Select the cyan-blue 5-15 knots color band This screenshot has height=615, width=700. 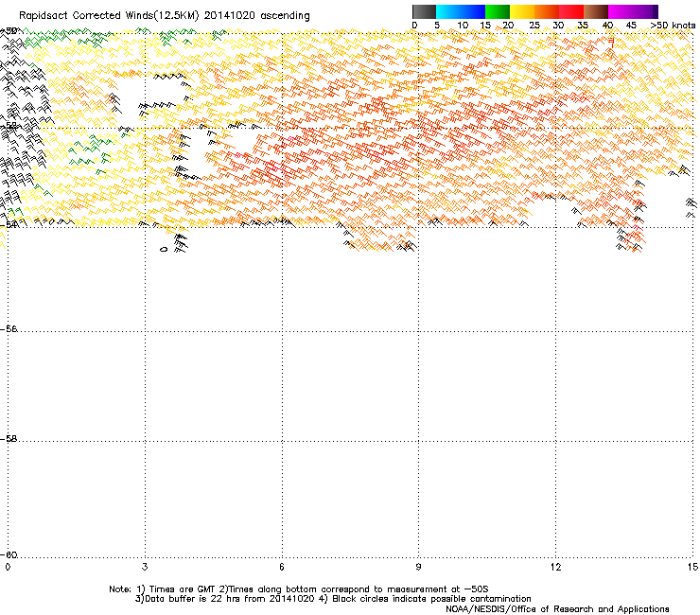coord(461,11)
